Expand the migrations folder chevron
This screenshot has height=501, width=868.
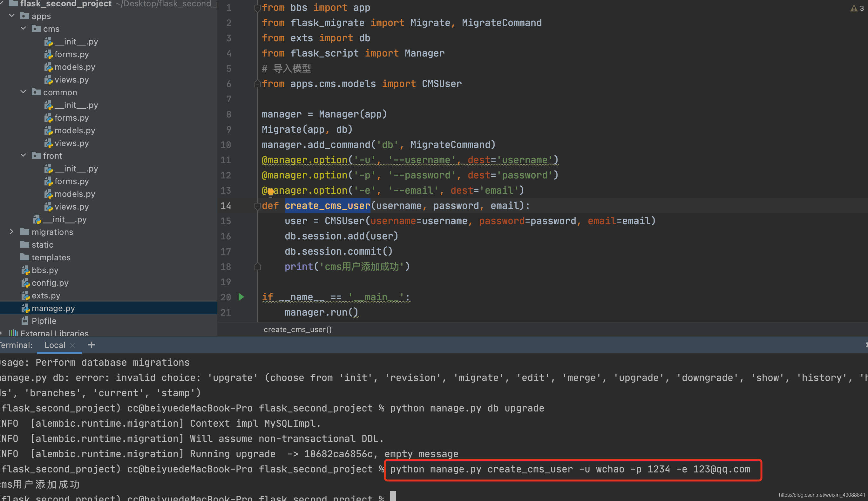point(12,231)
